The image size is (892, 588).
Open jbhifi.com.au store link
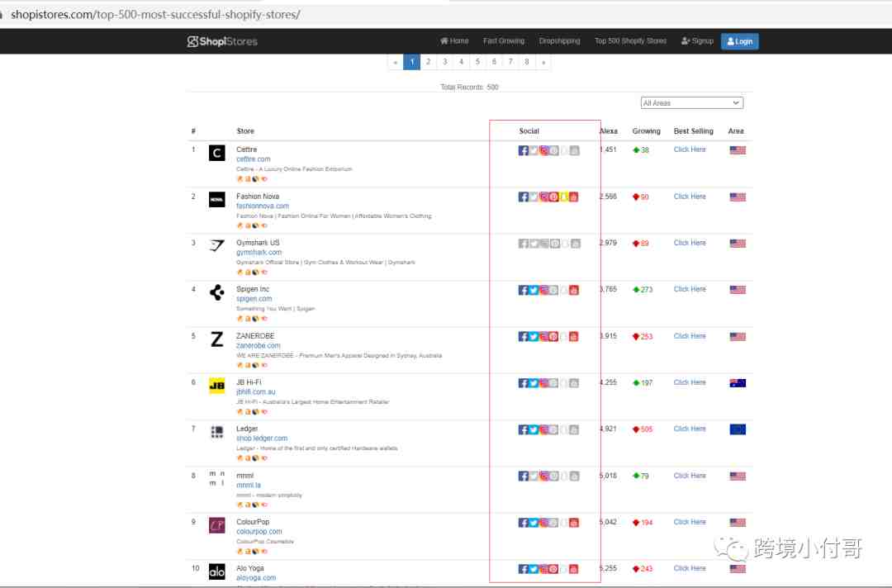point(255,392)
